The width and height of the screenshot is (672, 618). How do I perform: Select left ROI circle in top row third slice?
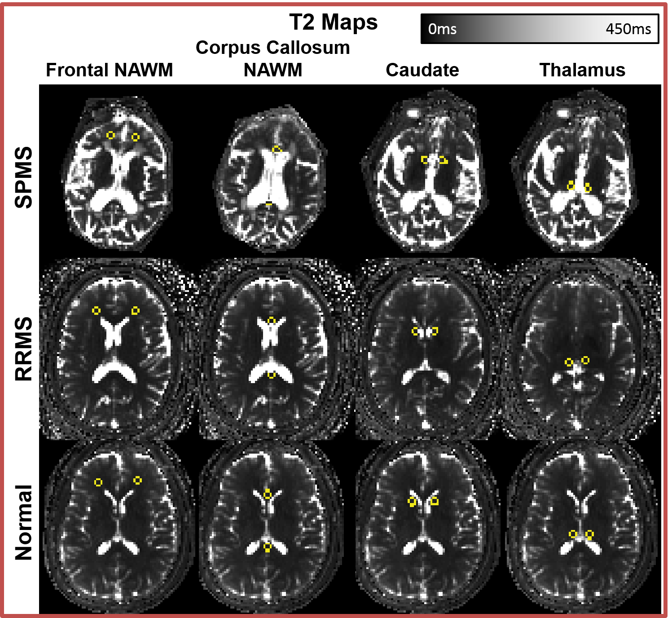[x=425, y=159]
